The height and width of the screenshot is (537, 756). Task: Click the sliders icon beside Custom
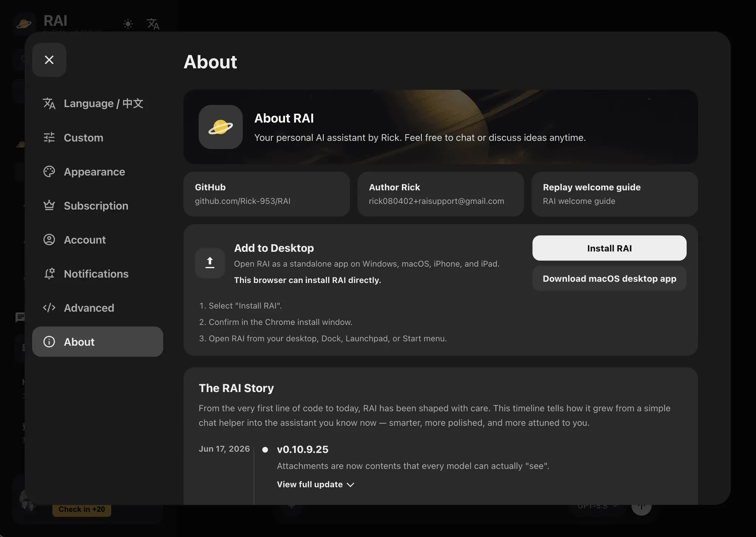tap(49, 138)
